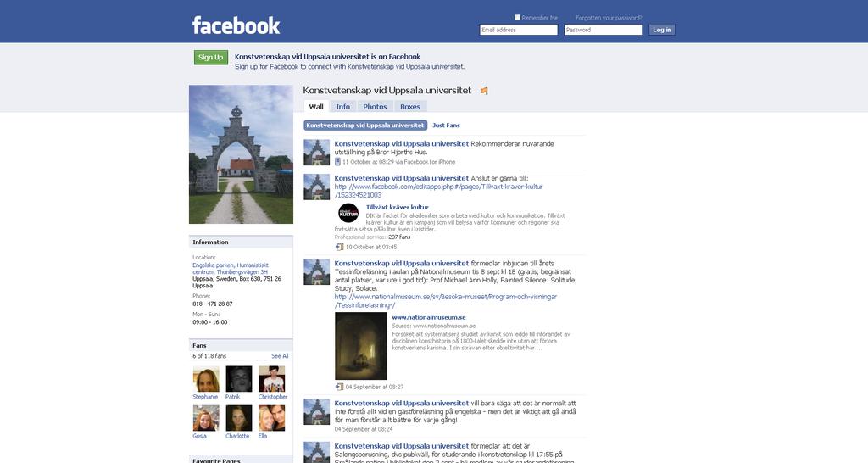This screenshot has width=868, height=463.
Task: Click the page flag icon beside title
Action: (x=484, y=91)
